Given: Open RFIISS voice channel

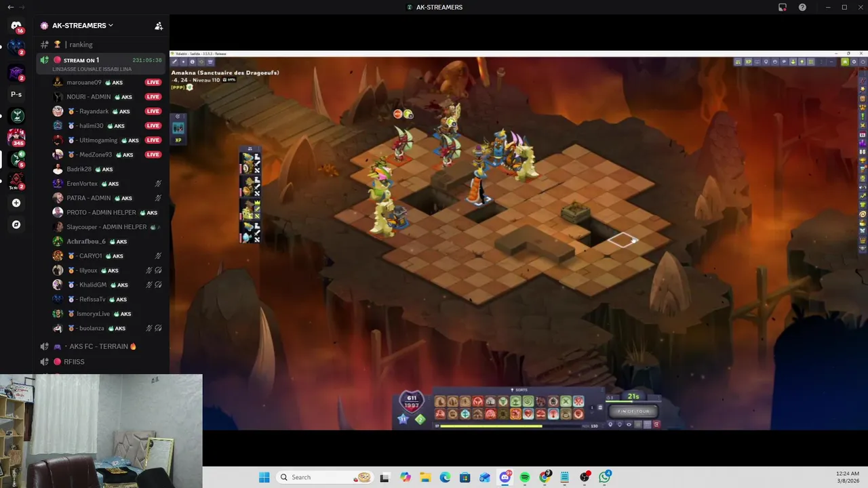Looking at the screenshot, I should pos(102,362).
